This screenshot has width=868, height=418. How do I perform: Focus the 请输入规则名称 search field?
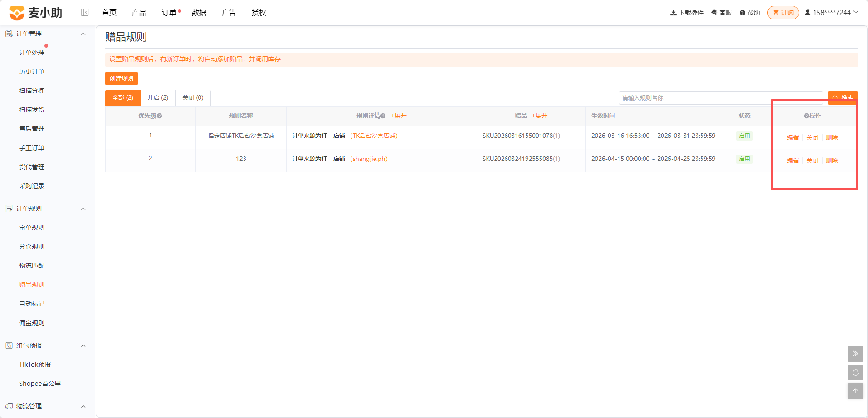coord(721,98)
